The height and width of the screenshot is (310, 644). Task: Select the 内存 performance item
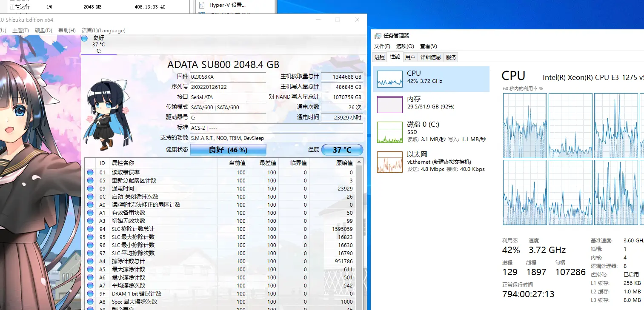pos(431,104)
